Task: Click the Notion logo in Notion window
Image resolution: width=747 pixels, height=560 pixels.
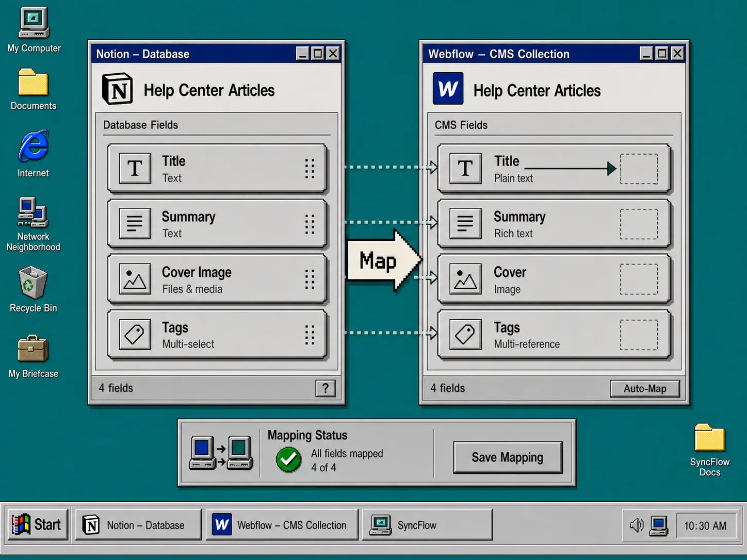Action: (x=118, y=89)
